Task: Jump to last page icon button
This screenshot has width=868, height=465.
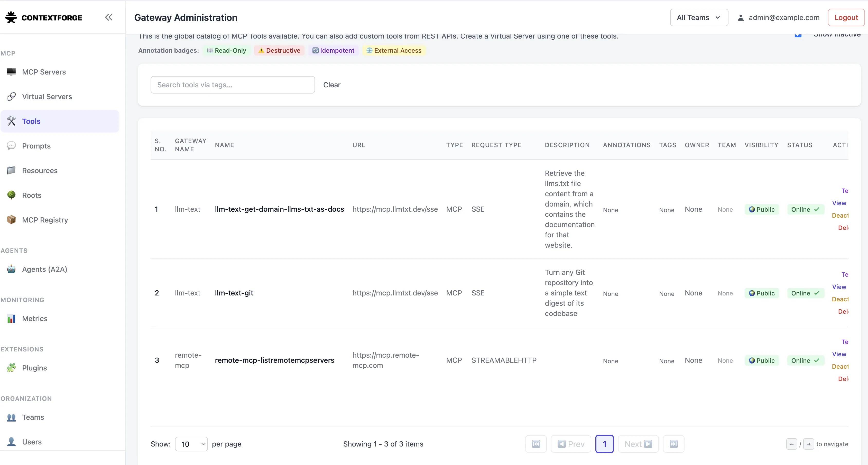Action: click(673, 444)
